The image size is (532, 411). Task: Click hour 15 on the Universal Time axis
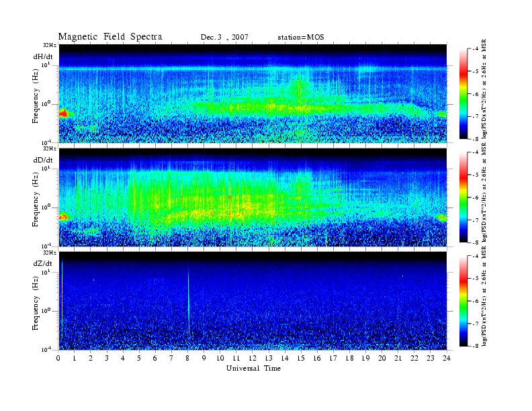pyautogui.click(x=301, y=358)
